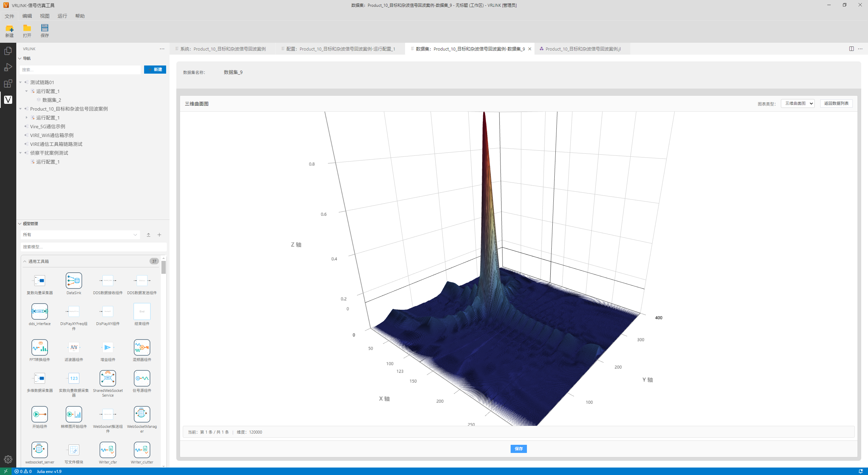Screen dimensions: 868x475
Task: Collapse the 通用工具箱 section
Action: pos(25,261)
